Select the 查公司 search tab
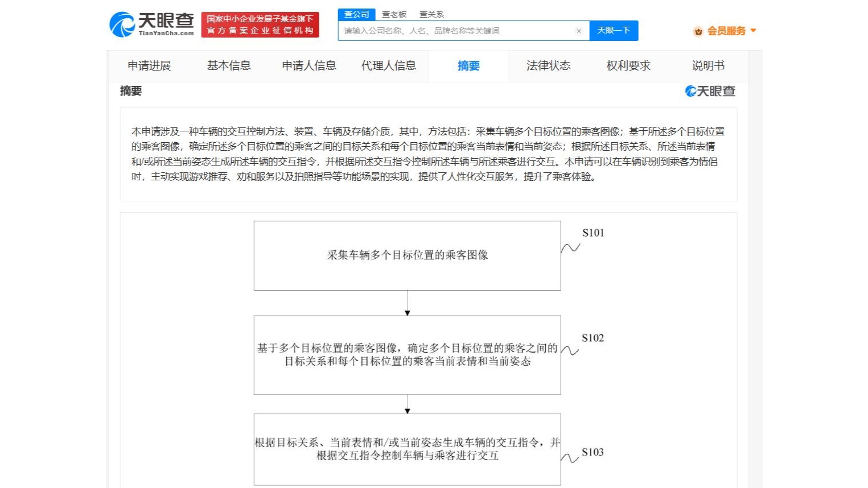The width and height of the screenshot is (868, 488). pyautogui.click(x=357, y=14)
